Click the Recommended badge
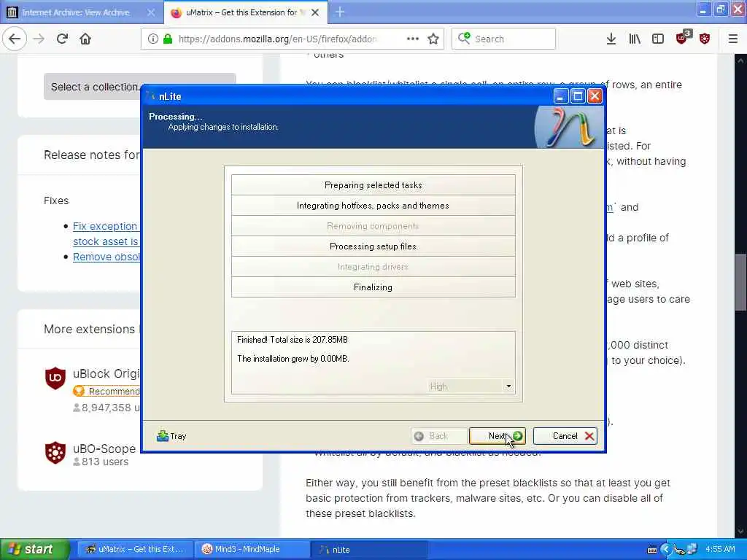747x560 pixels. [x=107, y=391]
